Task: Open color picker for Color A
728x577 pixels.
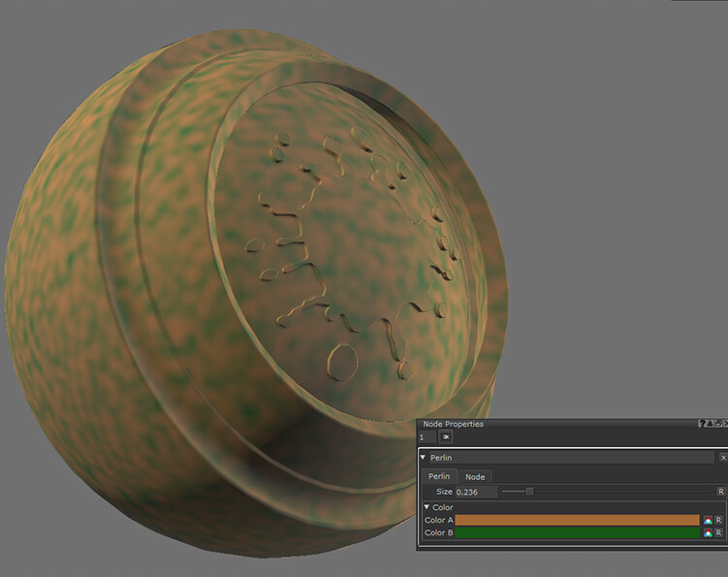Action: [x=709, y=521]
